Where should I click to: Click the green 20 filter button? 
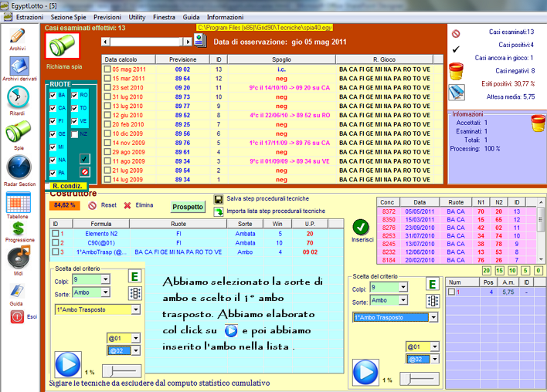point(487,270)
